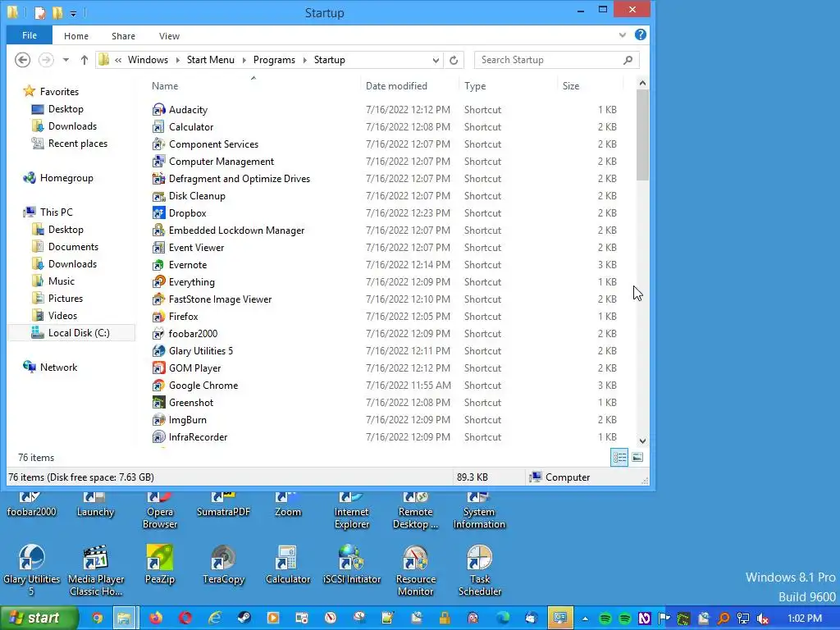This screenshot has width=840, height=630.
Task: Select the Firefox shortcut icon in list
Action: click(x=158, y=317)
